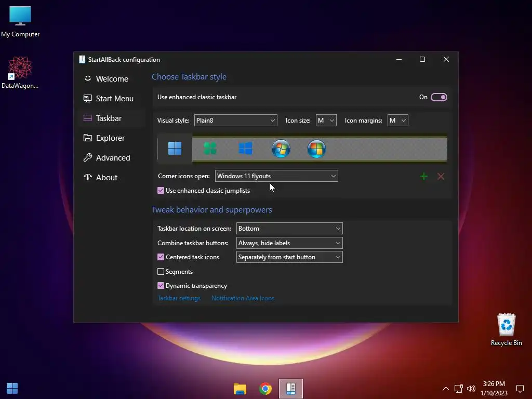
Task: Open the clock showing 3:26 PM
Action: pyautogui.click(x=494, y=389)
